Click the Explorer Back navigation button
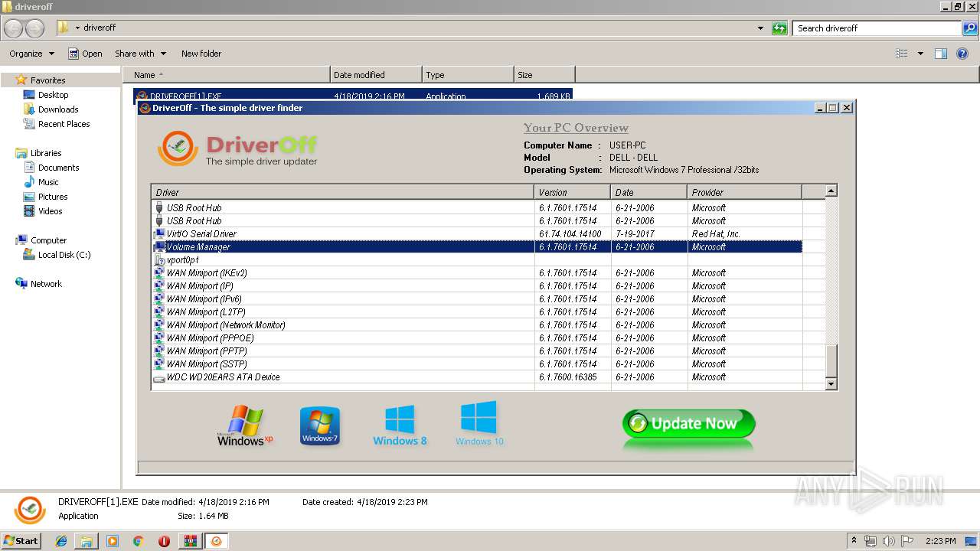980x551 pixels. [x=13, y=28]
